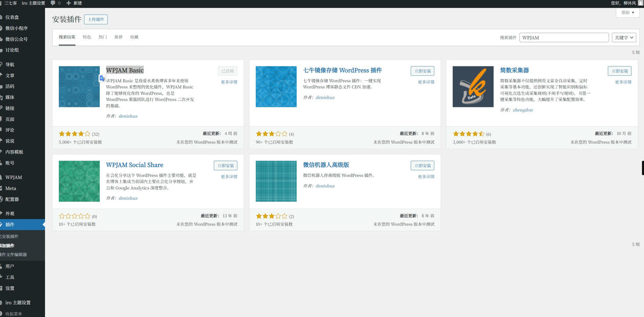Click the 简数采集器 plugin title
The height and width of the screenshot is (317, 644).
pyautogui.click(x=515, y=70)
